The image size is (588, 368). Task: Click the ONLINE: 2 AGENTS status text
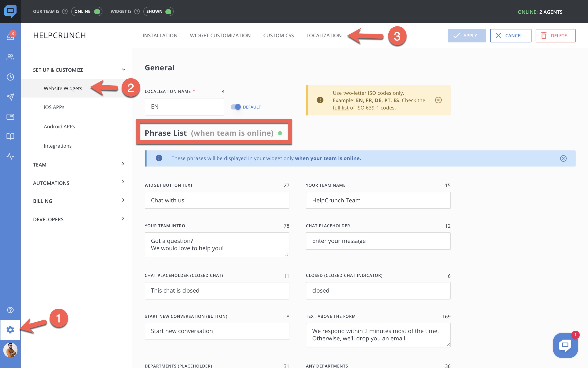click(540, 12)
